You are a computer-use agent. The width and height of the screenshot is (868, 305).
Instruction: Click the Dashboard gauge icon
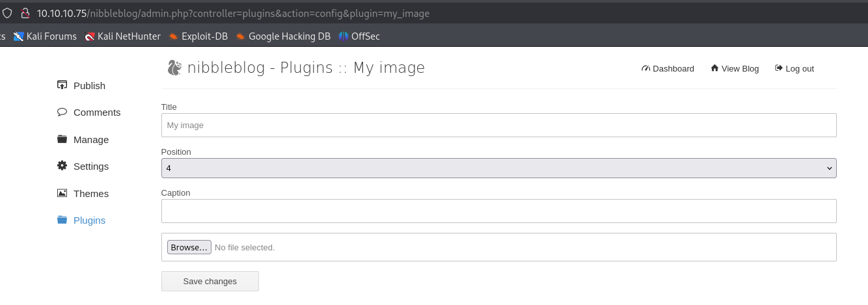[645, 68]
